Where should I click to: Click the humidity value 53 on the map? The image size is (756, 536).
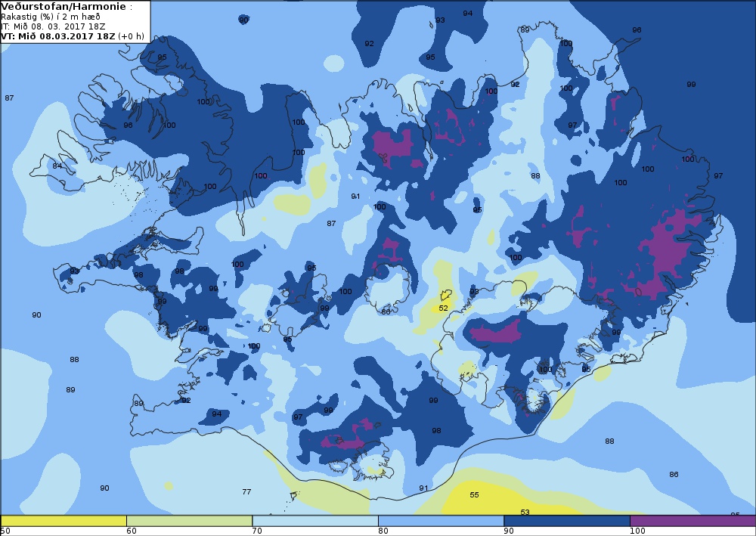(525, 513)
